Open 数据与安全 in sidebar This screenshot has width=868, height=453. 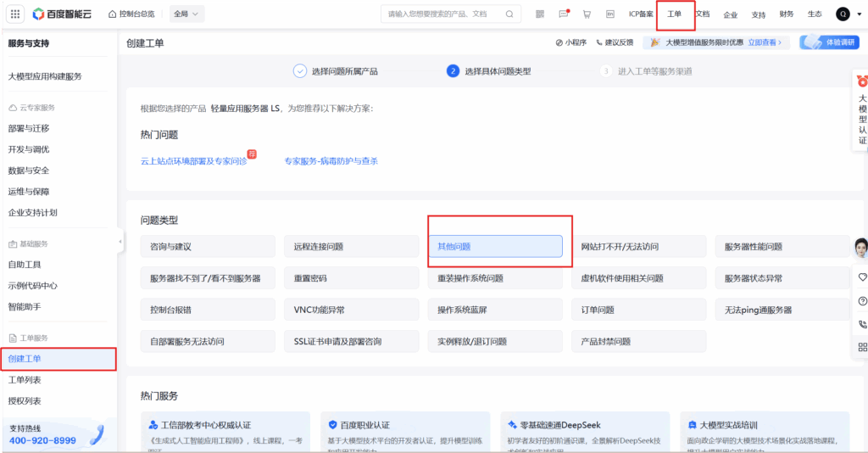29,171
